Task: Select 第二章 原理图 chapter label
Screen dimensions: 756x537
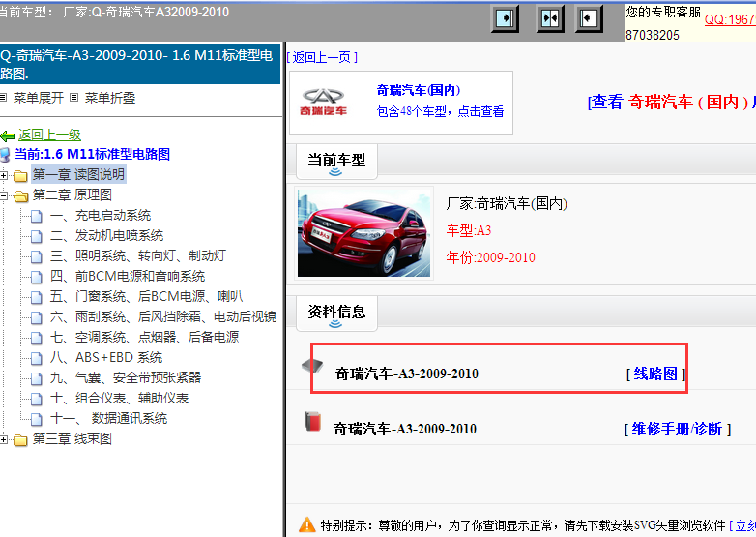Action: tap(72, 194)
